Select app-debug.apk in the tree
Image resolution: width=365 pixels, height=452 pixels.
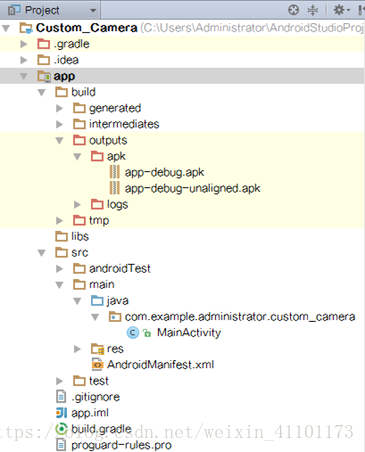pos(164,173)
